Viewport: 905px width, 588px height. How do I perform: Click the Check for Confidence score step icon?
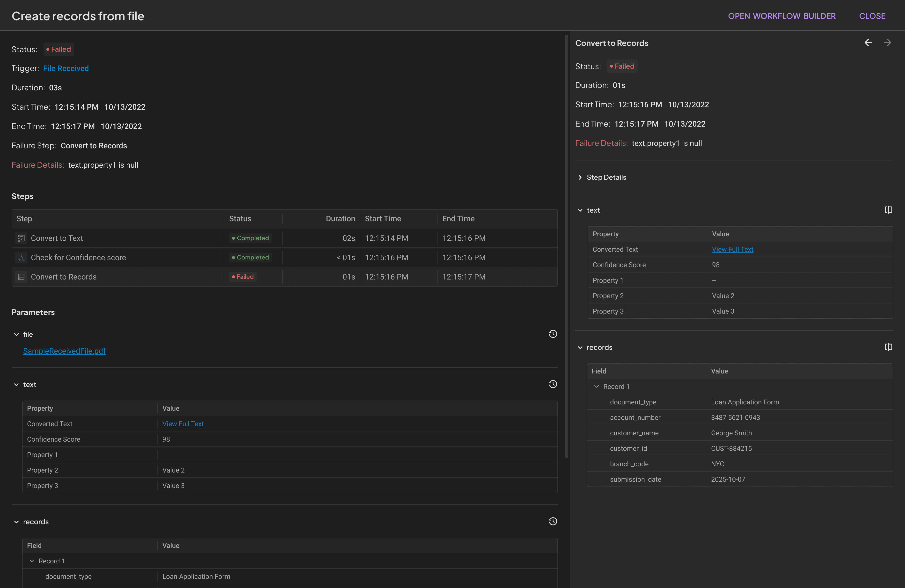point(21,257)
